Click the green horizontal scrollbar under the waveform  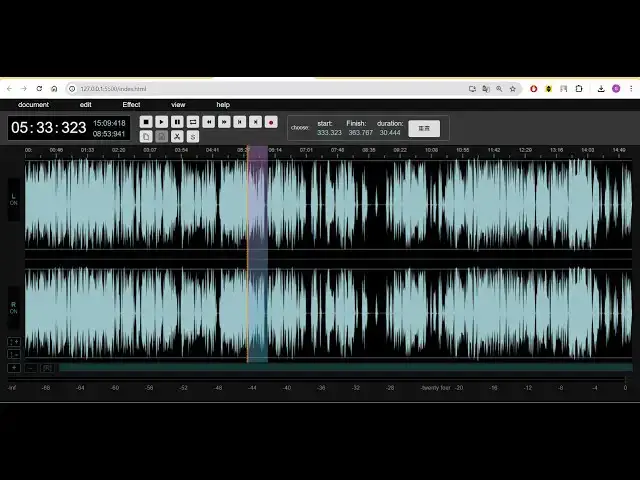click(x=345, y=368)
